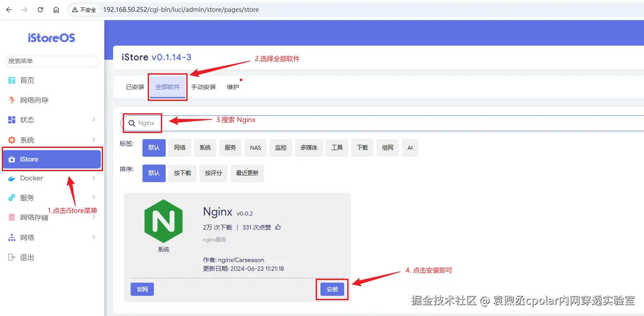Go to browser home icon
Screen dimensions: 644x316
click(56, 10)
